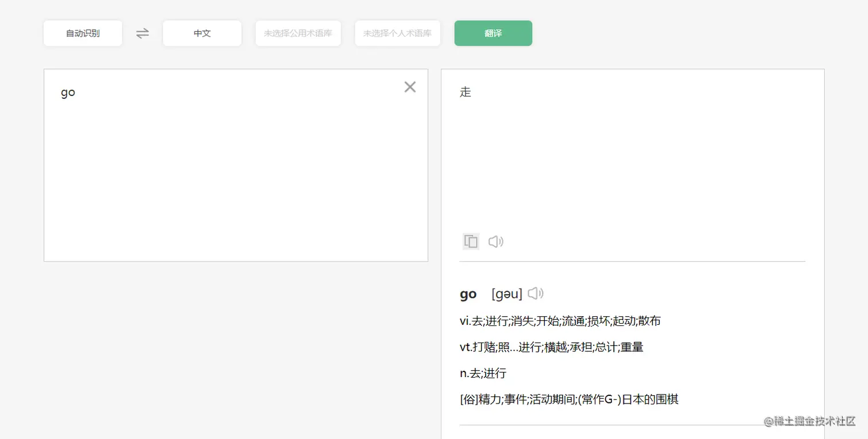Copy the translation result
The width and height of the screenshot is (868, 439).
pyautogui.click(x=471, y=242)
